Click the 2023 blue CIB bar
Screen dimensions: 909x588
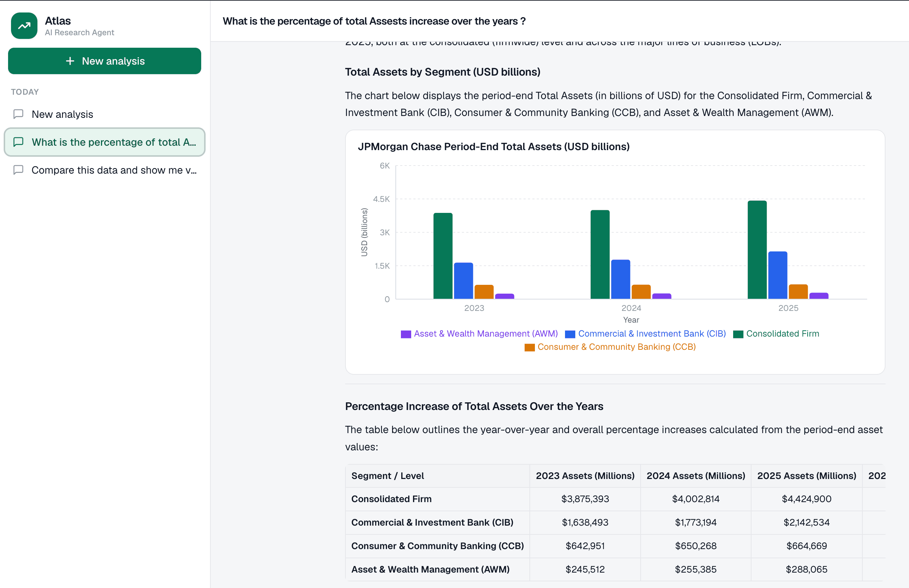(463, 281)
